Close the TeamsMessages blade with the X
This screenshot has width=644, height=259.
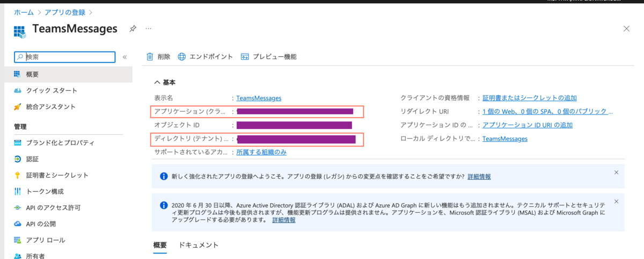(626, 28)
